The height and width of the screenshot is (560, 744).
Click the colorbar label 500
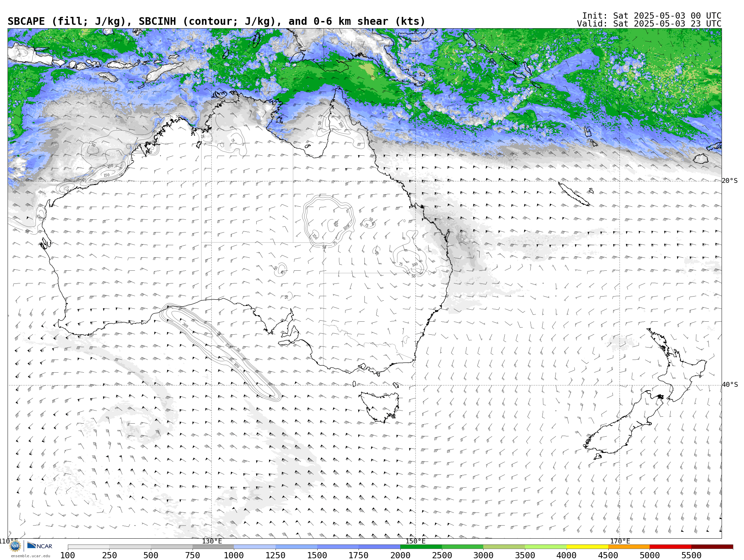point(151,556)
